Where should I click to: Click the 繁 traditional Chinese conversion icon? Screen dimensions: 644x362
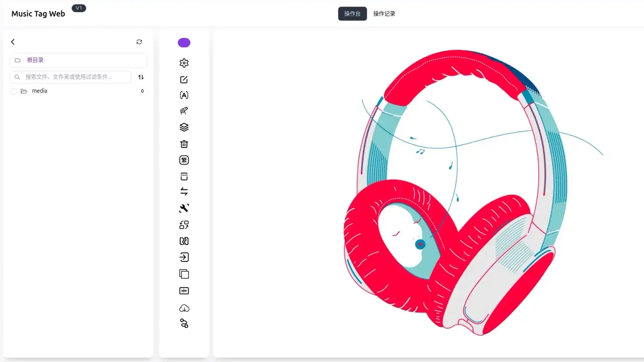184,160
